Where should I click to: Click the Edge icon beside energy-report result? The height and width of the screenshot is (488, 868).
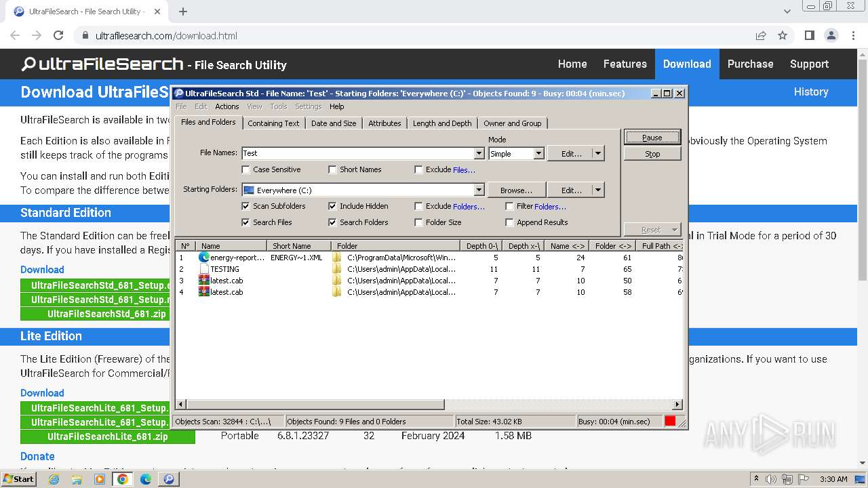click(203, 258)
